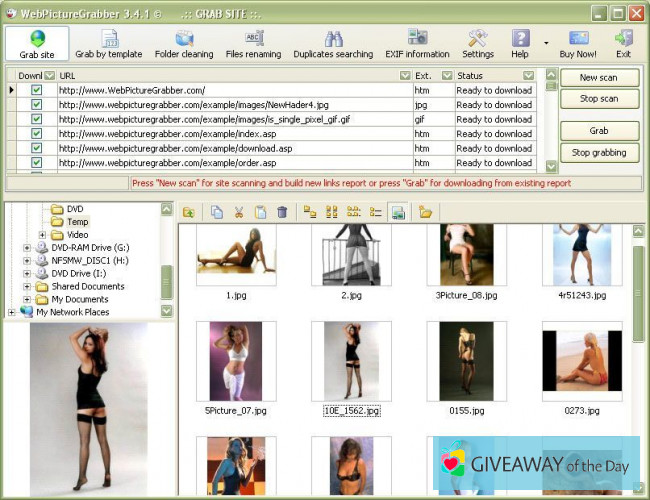Expand the My Network Places node
650x500 pixels.
pyautogui.click(x=12, y=312)
